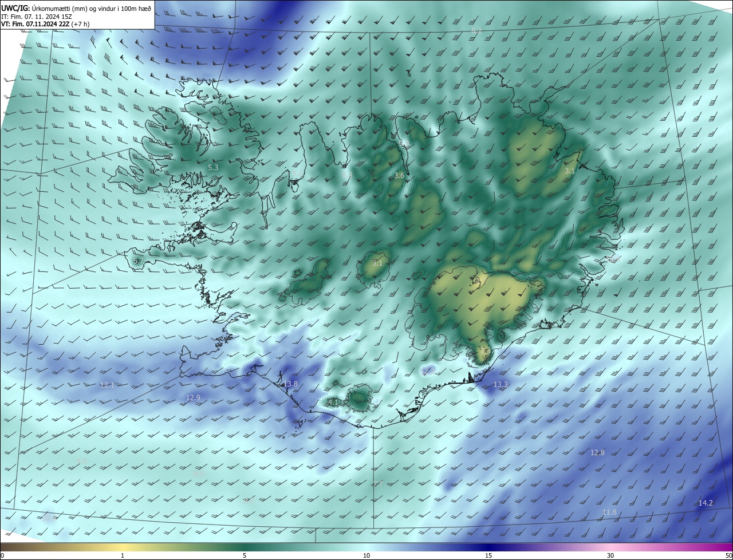Image resolution: width=733 pixels, height=560 pixels.
Task: Select the 11.8 value label
Action: (610, 512)
